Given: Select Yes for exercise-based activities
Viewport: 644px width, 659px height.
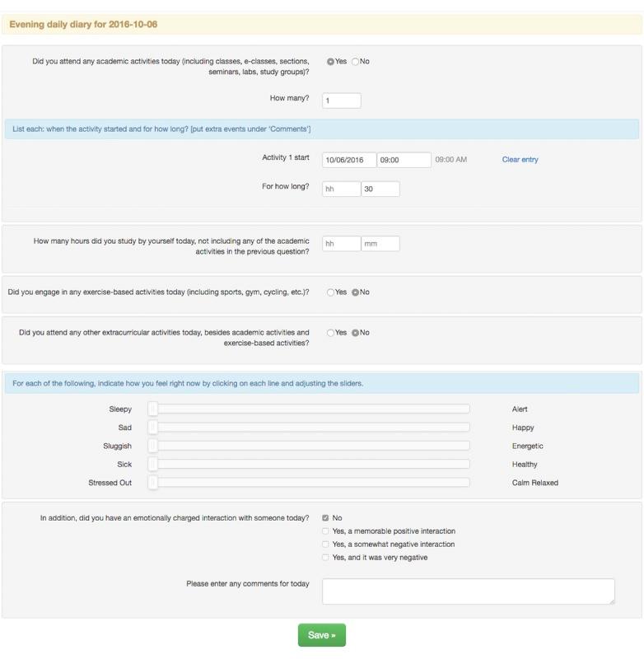Looking at the screenshot, I should [x=330, y=292].
